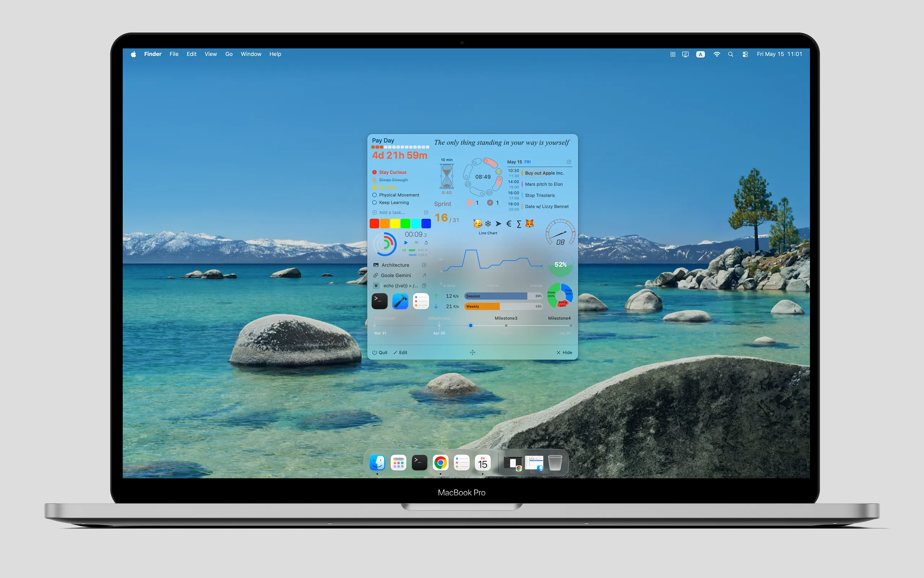924x578 pixels.
Task: Open the Architecture image in a new window
Action: click(x=424, y=265)
